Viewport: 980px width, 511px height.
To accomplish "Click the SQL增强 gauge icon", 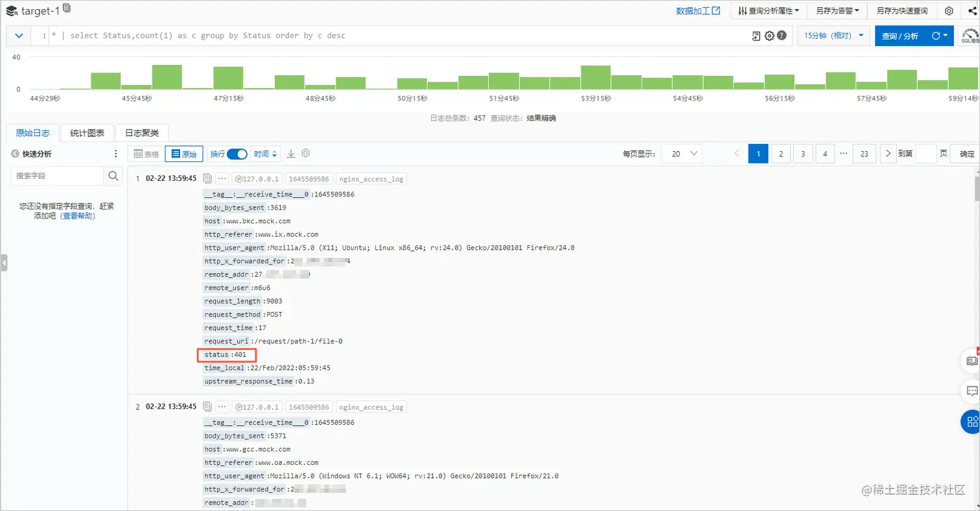I will 969,36.
